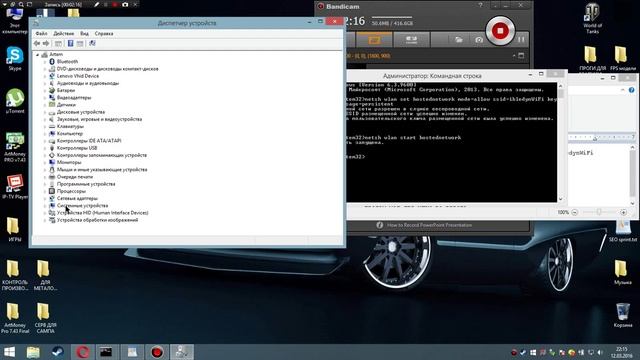Click the Музыка folder on desktop
640x360 pixels.
tap(622, 272)
